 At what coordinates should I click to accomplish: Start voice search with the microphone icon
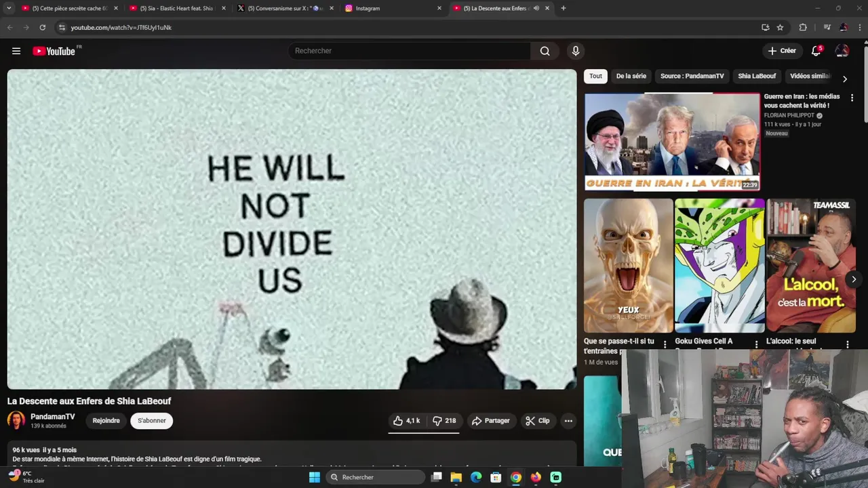pos(576,51)
